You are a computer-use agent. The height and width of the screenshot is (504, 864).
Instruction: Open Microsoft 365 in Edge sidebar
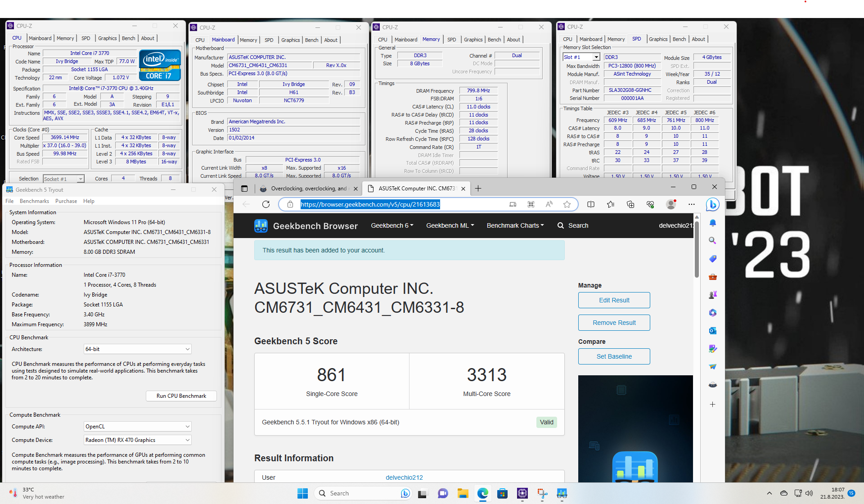(x=712, y=313)
